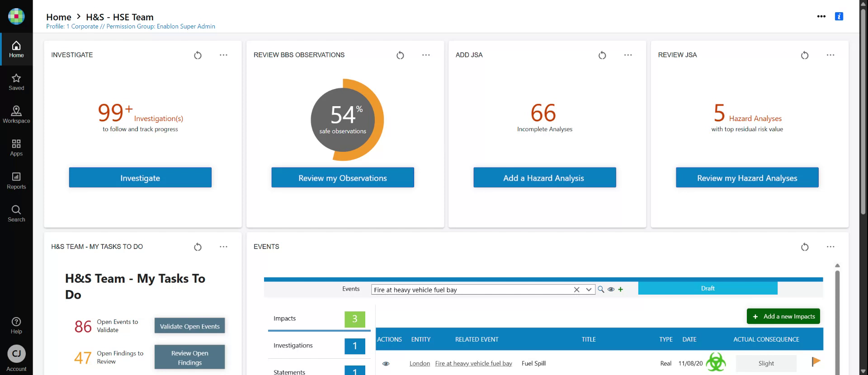The image size is (868, 375).
Task: Open the Apps grid in sidebar
Action: tap(16, 147)
